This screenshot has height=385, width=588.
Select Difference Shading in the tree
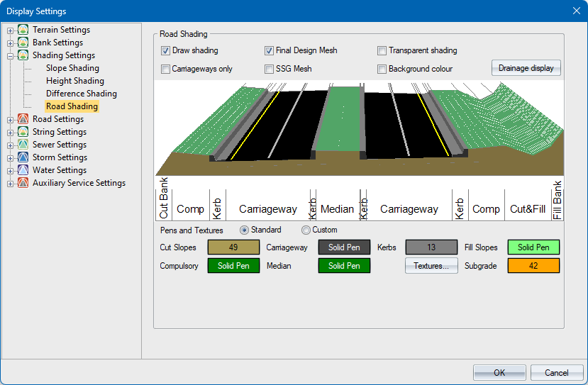81,94
